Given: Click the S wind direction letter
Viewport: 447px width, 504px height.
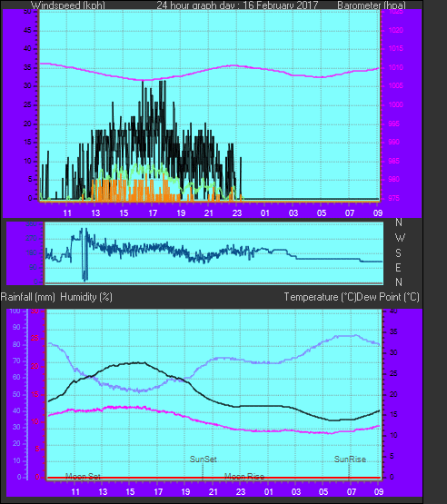Looking at the screenshot, I should click(398, 253).
